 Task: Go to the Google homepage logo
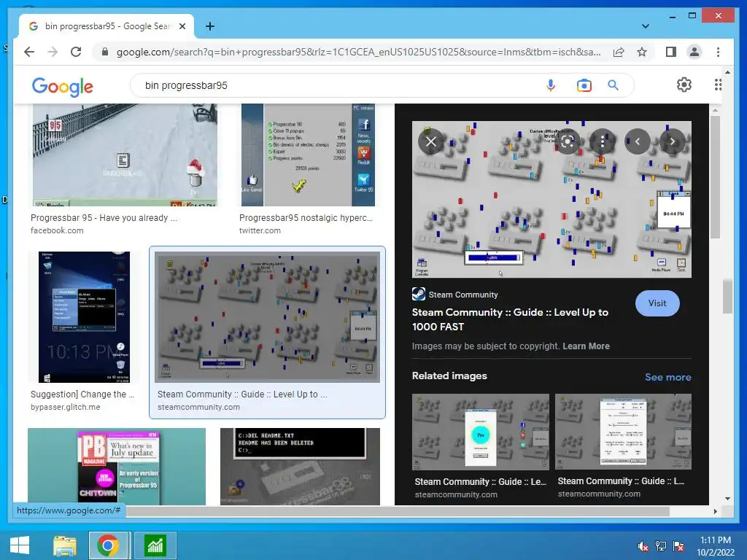pyautogui.click(x=63, y=87)
